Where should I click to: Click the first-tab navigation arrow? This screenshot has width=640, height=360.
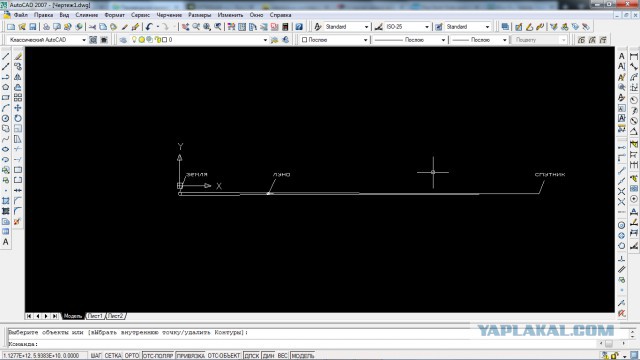click(x=29, y=316)
